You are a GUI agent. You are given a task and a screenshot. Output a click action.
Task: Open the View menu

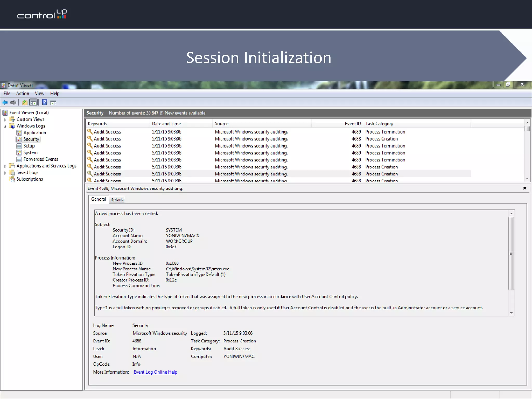tap(39, 93)
